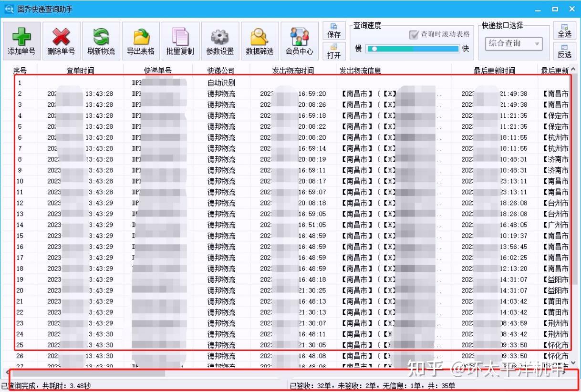Click 反选 invert selection button

[x=564, y=51]
